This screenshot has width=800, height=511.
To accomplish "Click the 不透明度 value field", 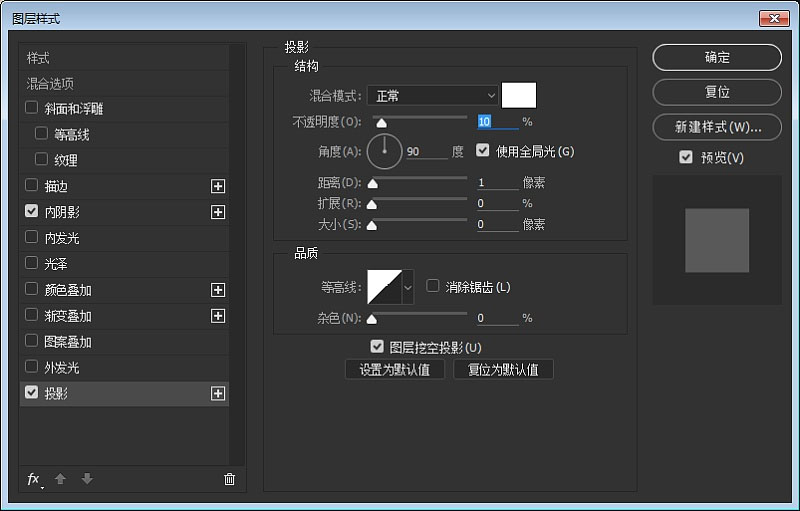I will (497, 121).
